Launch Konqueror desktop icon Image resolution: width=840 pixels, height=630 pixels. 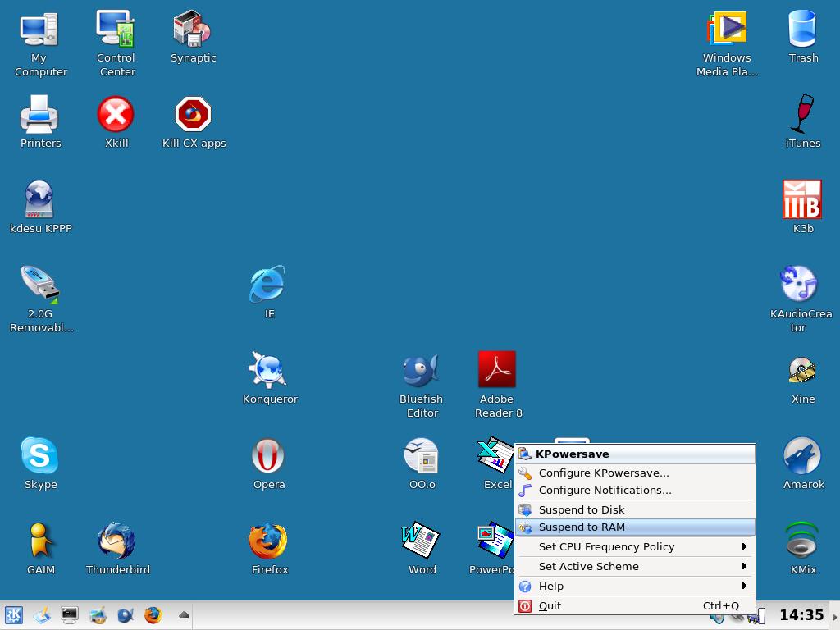[x=268, y=370]
